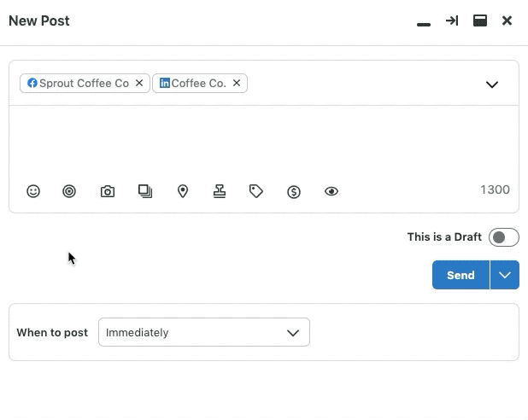This screenshot has width=528, height=420.
Task: Click the audience targeting bullseye icon
Action: tap(69, 191)
